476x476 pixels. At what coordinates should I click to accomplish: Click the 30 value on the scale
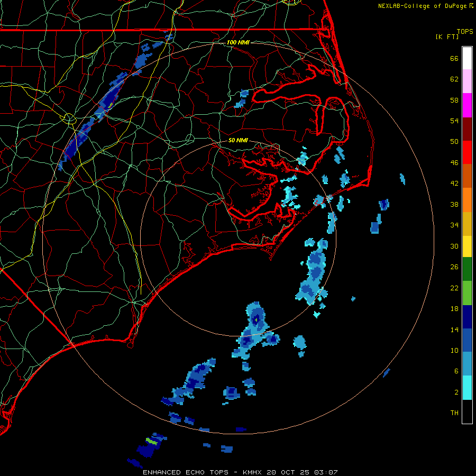tap(454, 246)
